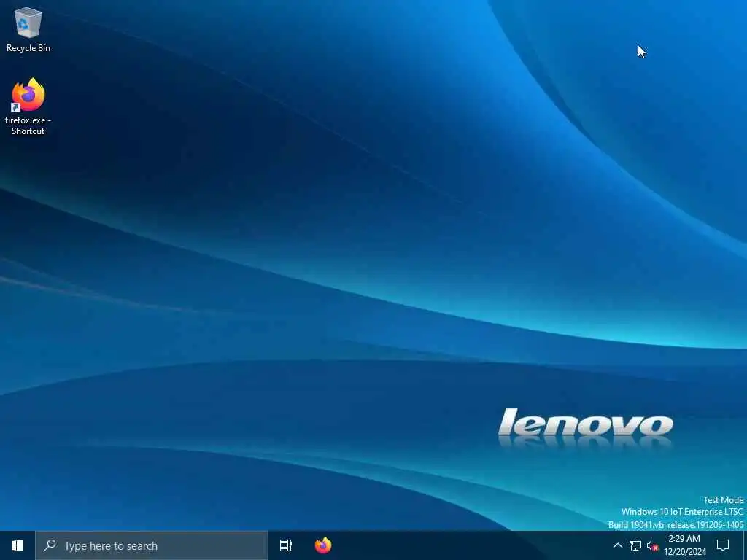Click the taskbar search box
Screen dimensions: 747x560
pyautogui.click(x=152, y=545)
